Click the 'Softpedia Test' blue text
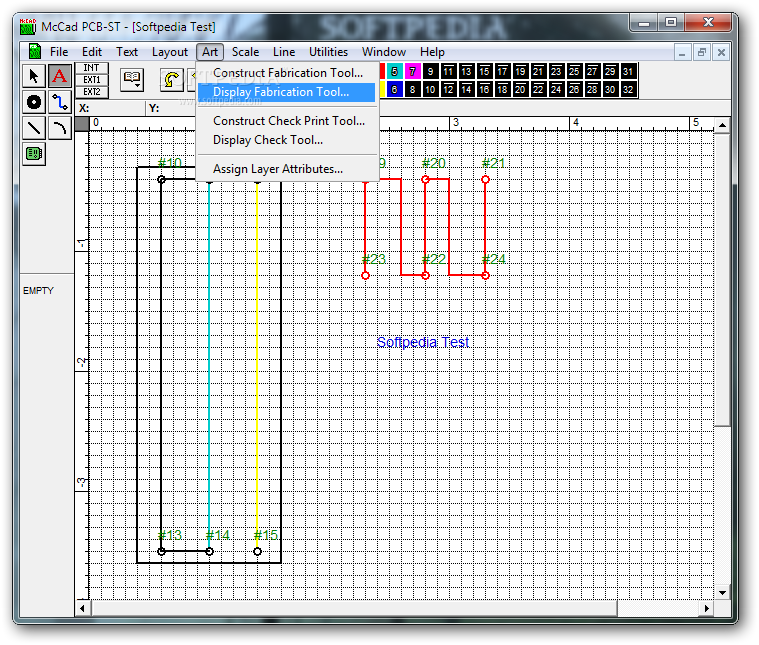The width and height of the screenshot is (759, 645). click(x=423, y=342)
